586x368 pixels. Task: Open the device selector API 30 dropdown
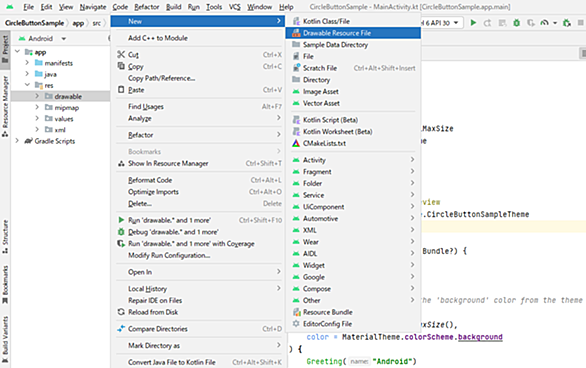click(441, 23)
